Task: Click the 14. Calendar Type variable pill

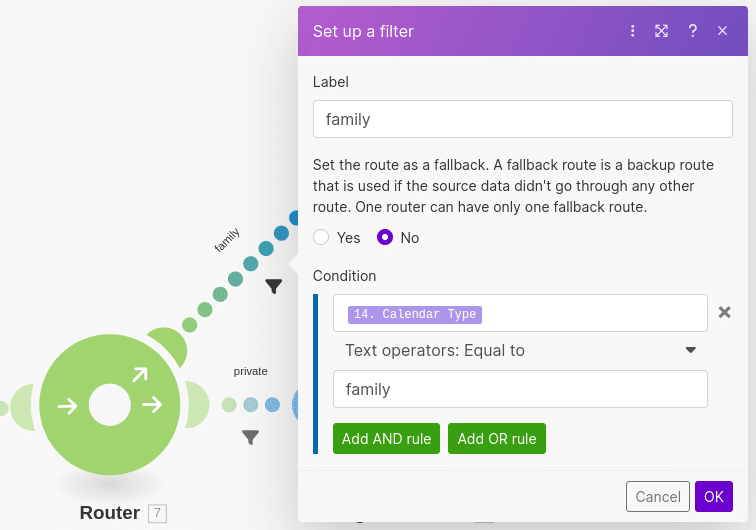Action: pos(415,314)
